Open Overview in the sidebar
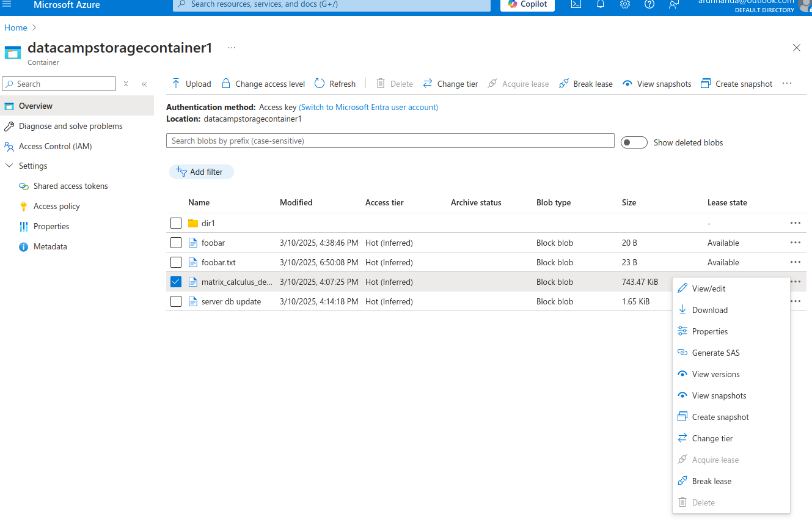 tap(77, 106)
